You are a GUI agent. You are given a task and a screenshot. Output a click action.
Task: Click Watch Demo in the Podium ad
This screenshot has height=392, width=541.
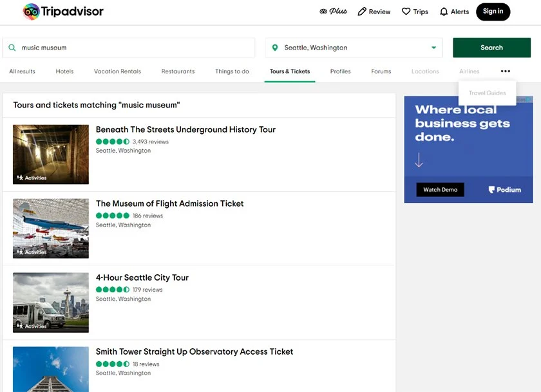coord(441,190)
